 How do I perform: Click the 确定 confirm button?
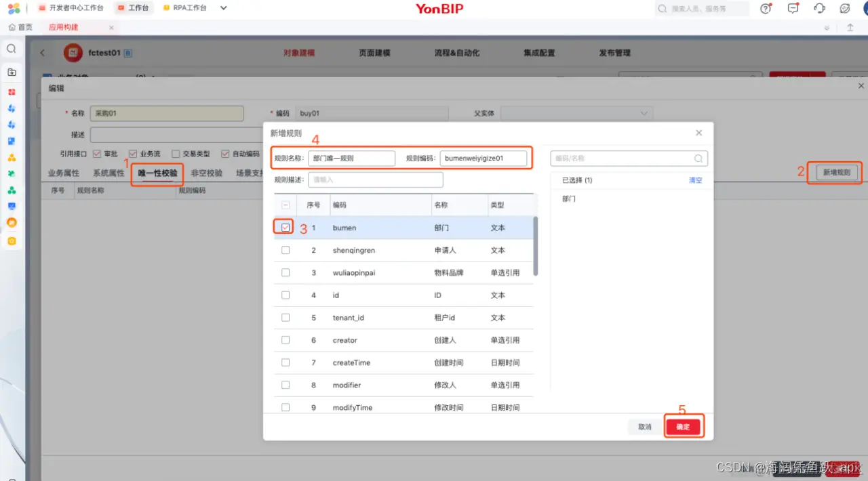pos(683,427)
